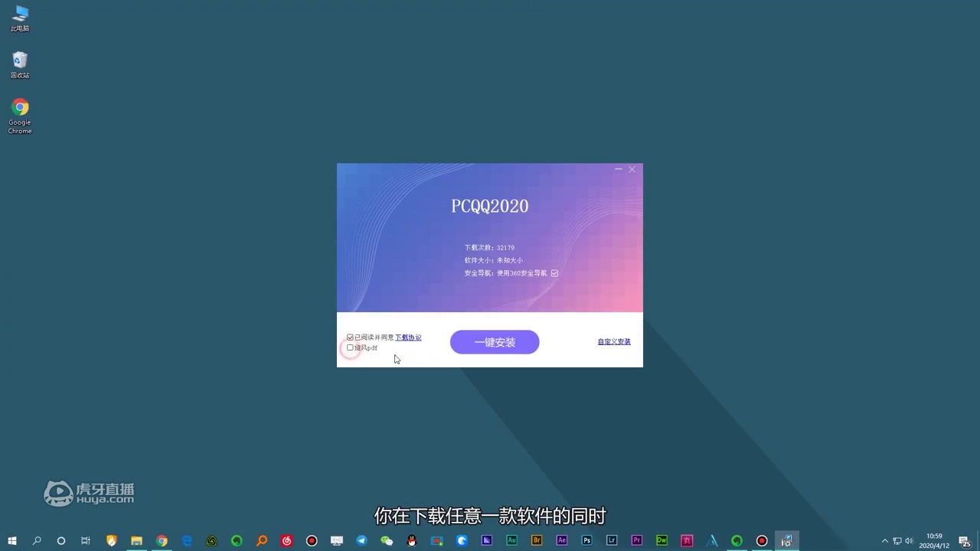The image size is (980, 551).
Task: Select the 回收站 Recycle Bin desktop icon
Action: (x=20, y=65)
